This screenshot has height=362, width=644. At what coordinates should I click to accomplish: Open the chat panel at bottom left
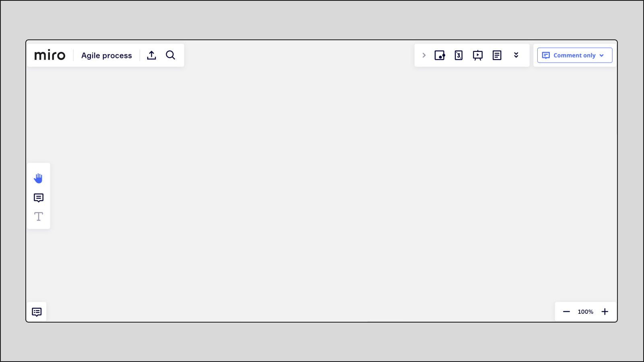tap(37, 311)
